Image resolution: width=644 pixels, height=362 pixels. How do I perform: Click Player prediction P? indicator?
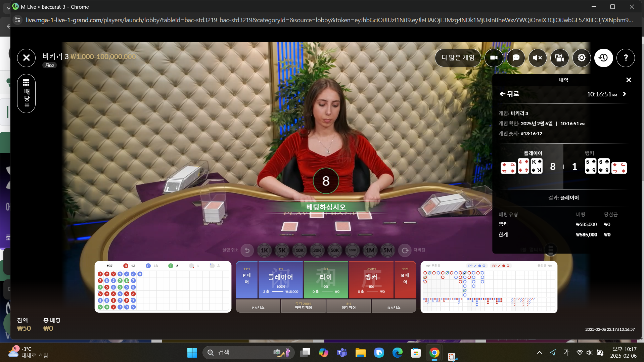coord(477,266)
